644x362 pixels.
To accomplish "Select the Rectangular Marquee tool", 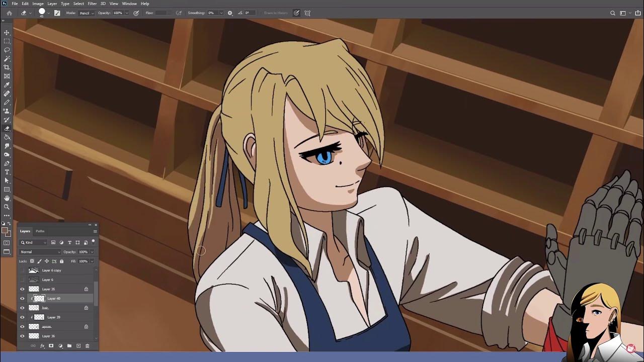I will (x=7, y=41).
